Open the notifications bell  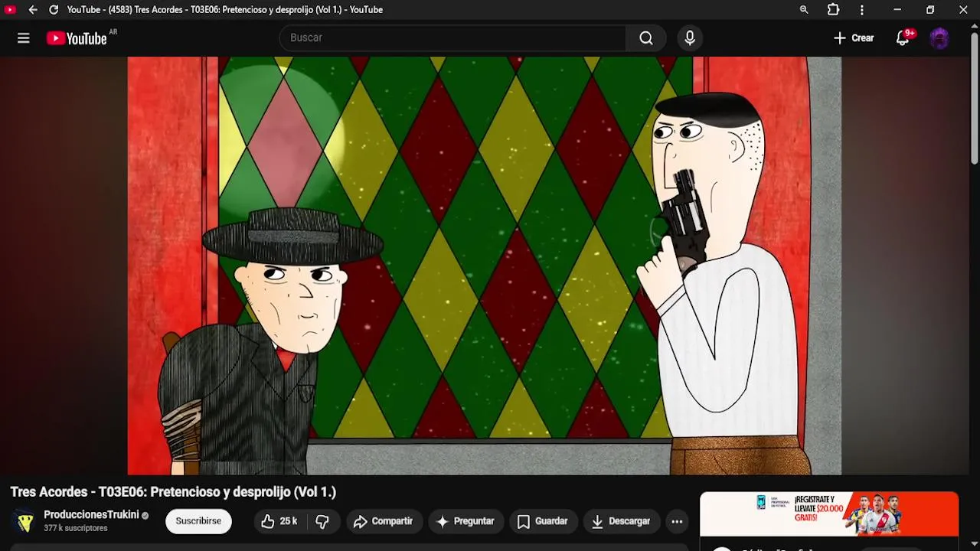click(903, 38)
